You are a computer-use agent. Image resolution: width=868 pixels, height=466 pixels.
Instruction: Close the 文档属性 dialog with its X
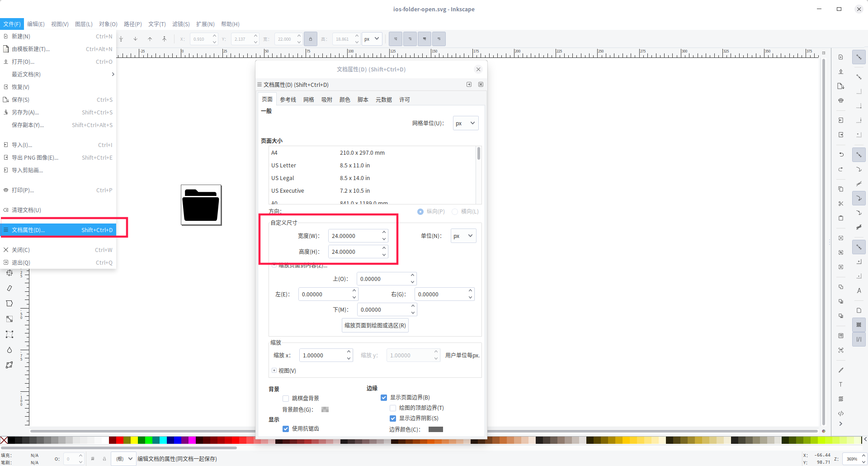(x=478, y=69)
